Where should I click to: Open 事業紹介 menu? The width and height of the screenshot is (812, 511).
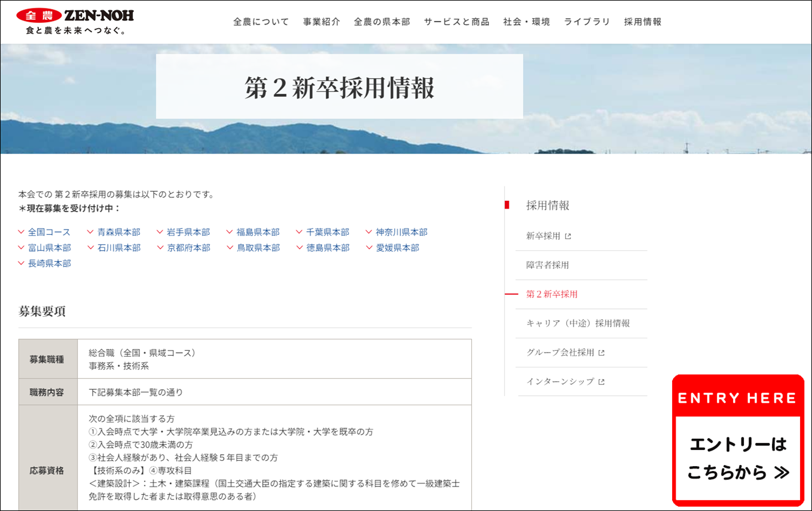(322, 22)
